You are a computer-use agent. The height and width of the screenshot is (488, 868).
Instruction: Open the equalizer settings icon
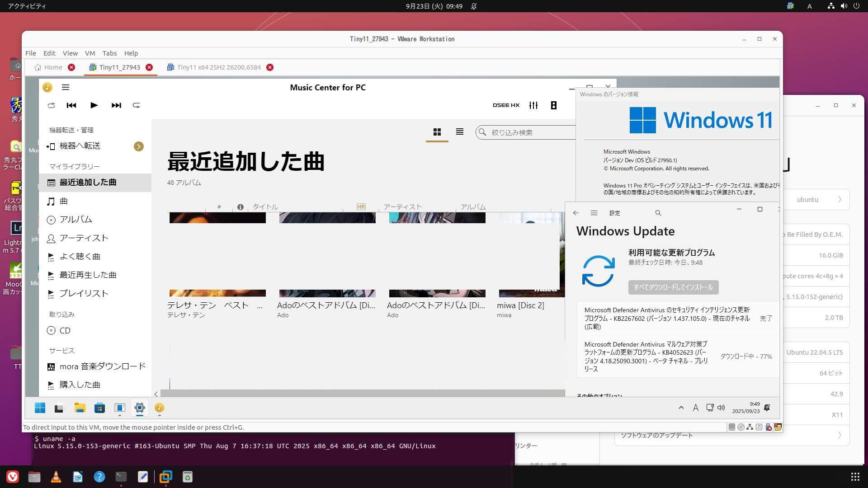tap(533, 105)
